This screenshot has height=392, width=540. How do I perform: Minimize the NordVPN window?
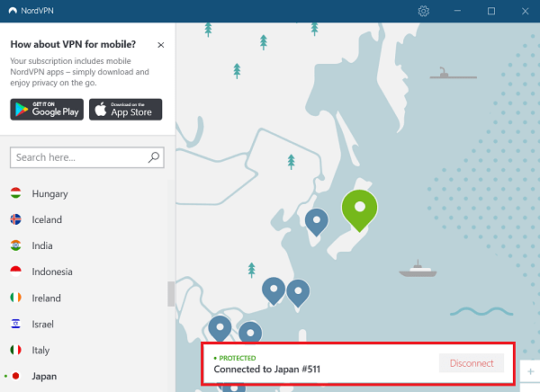pos(457,11)
